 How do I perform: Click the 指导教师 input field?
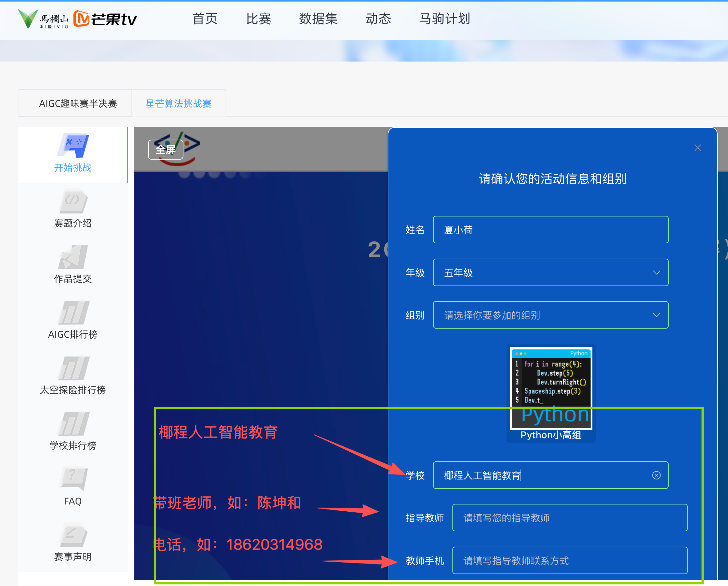[x=570, y=518]
